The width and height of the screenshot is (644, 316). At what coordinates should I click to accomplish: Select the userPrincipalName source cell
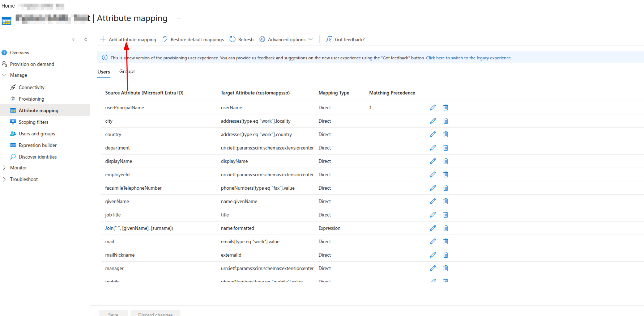click(124, 108)
